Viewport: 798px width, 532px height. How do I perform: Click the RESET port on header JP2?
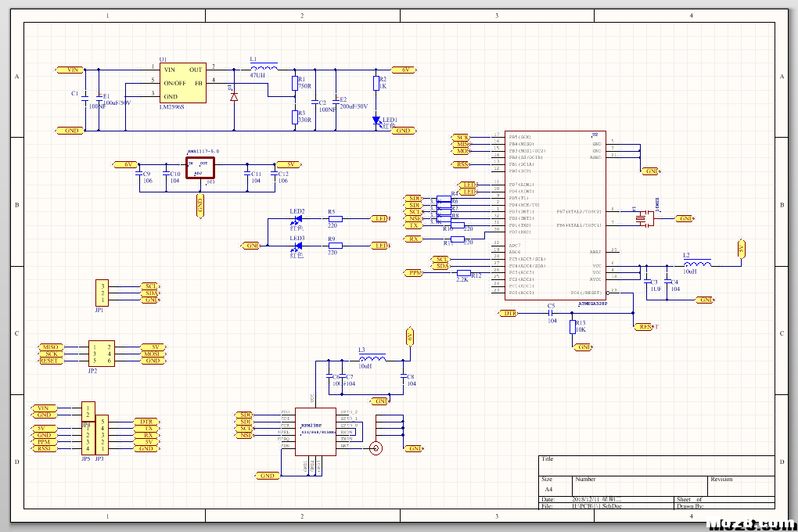[x=50, y=361]
